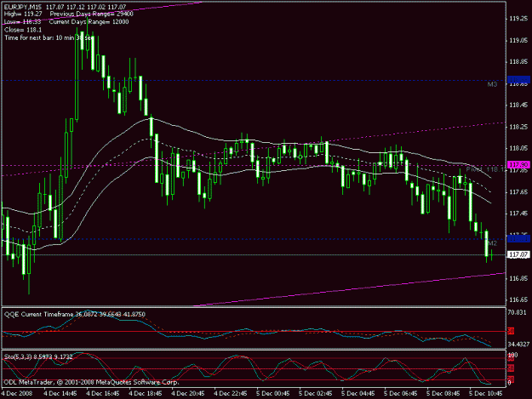Select the 'Previous Days Range= 29400' label
Screen dimensions: 532x399
click(92, 14)
